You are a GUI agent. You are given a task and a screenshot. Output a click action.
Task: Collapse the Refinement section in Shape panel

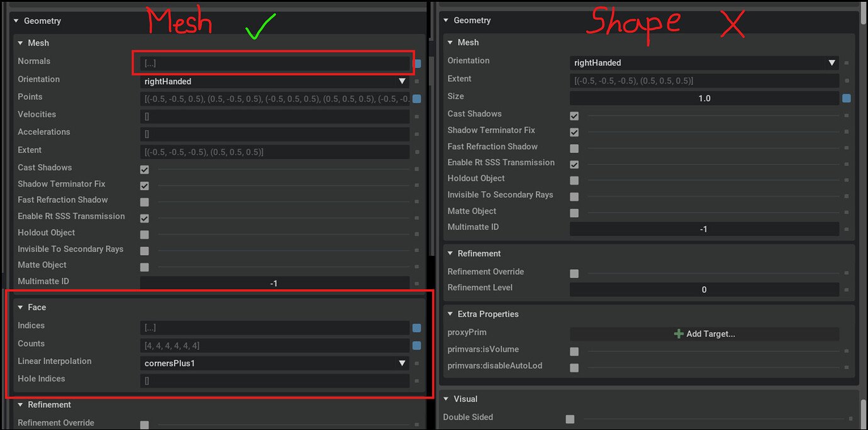450,253
